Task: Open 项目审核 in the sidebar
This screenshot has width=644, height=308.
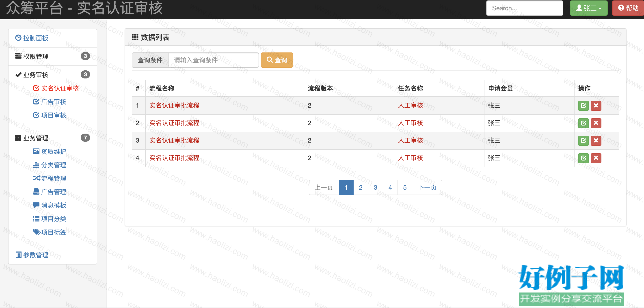Action: point(50,115)
